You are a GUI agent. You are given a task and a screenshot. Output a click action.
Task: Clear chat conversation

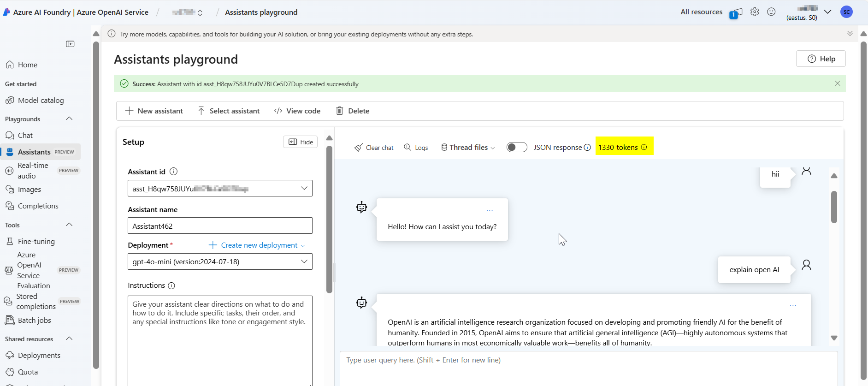(374, 148)
